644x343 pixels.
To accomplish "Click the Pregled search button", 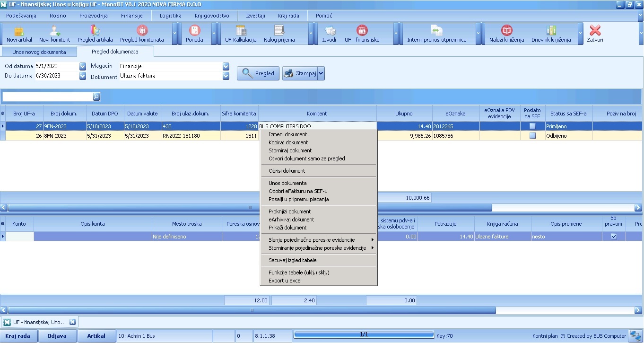I will pos(258,73).
